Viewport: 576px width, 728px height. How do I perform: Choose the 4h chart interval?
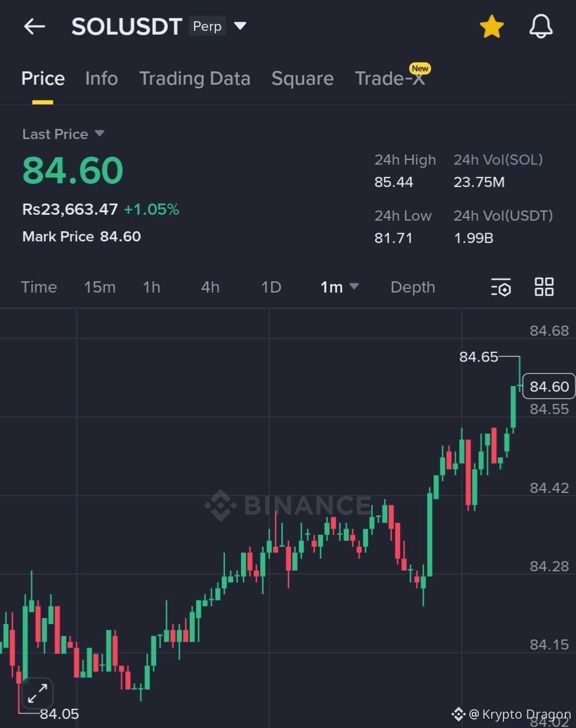210,287
